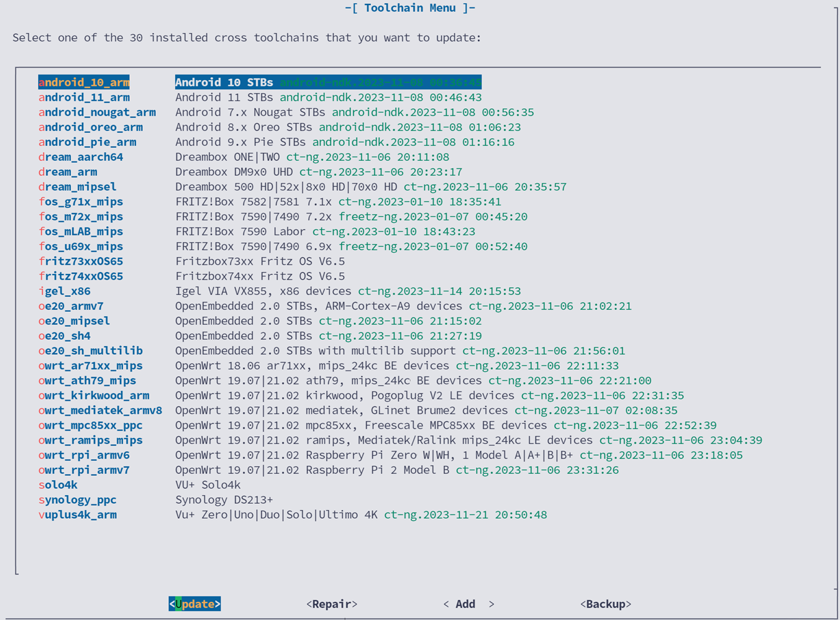Click 'Dreambox DM9x0 UHD' description

point(234,171)
